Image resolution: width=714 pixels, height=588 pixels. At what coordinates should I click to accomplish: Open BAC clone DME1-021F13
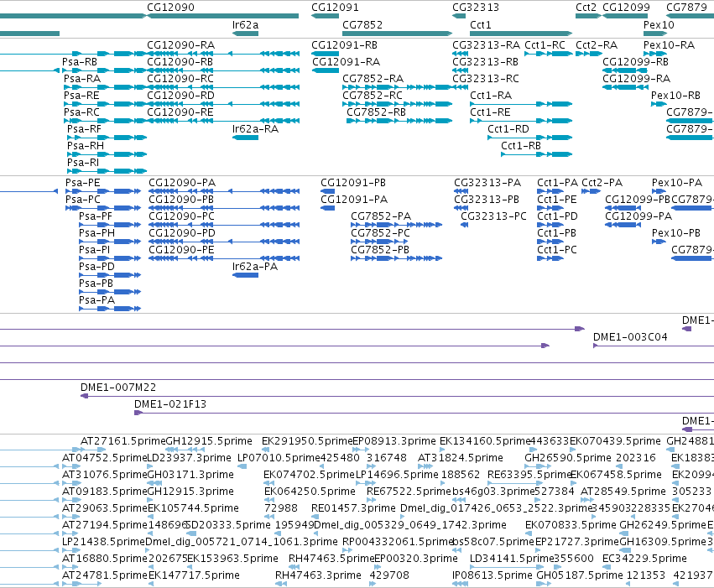pos(169,404)
